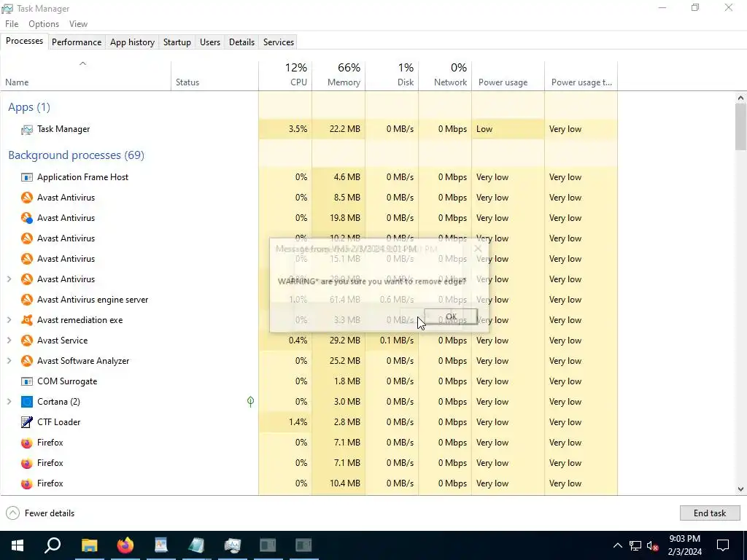The height and width of the screenshot is (560, 747).
Task: Open taskbar Search
Action: pos(53,545)
